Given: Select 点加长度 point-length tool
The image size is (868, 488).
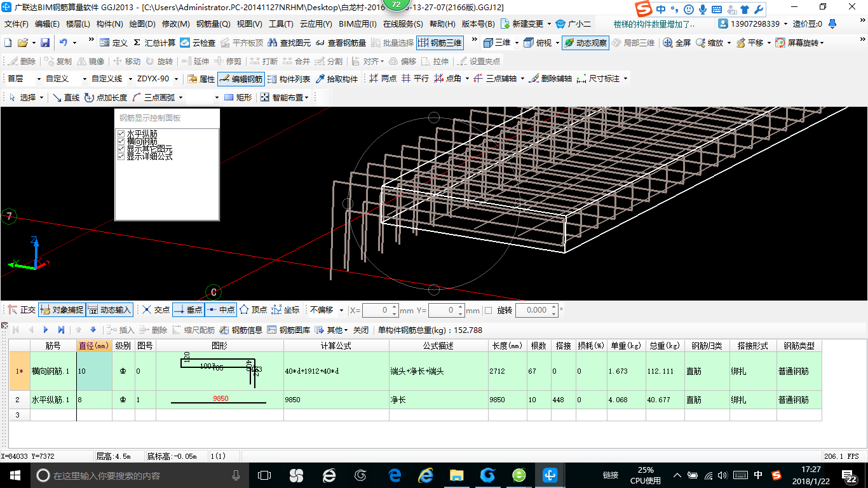Looking at the screenshot, I should tap(105, 97).
